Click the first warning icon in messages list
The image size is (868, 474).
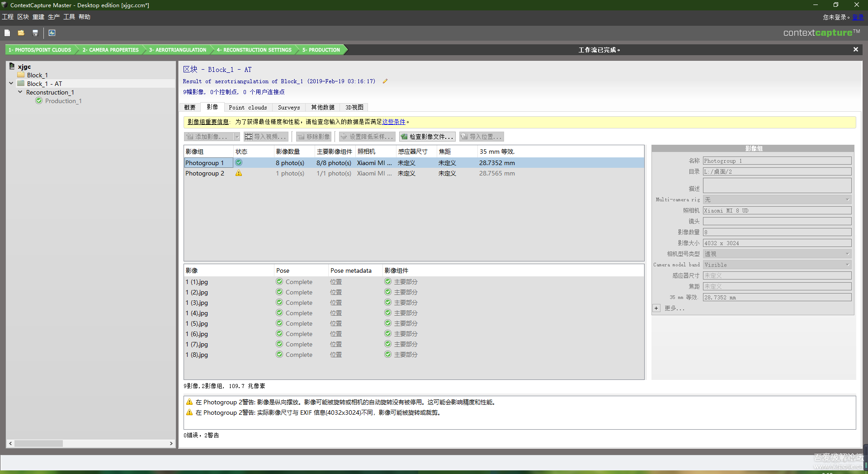click(189, 402)
